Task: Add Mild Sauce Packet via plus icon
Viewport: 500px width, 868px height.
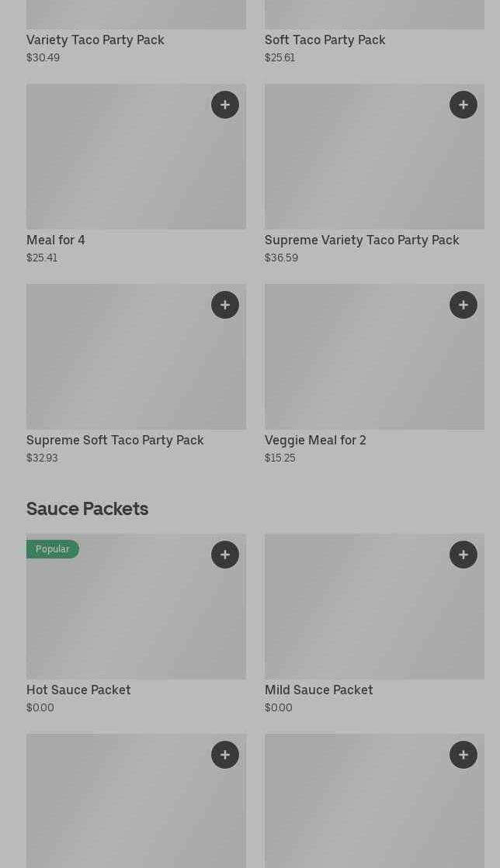Action: (x=464, y=555)
